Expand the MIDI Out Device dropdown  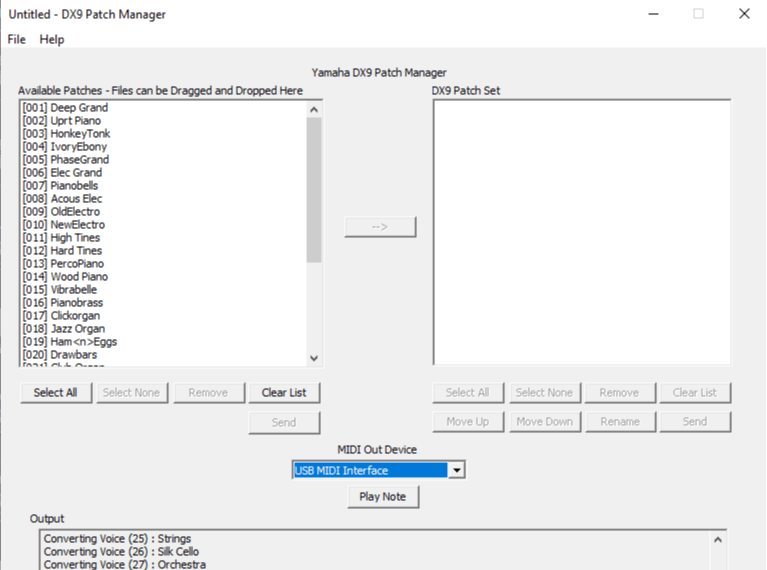point(456,470)
